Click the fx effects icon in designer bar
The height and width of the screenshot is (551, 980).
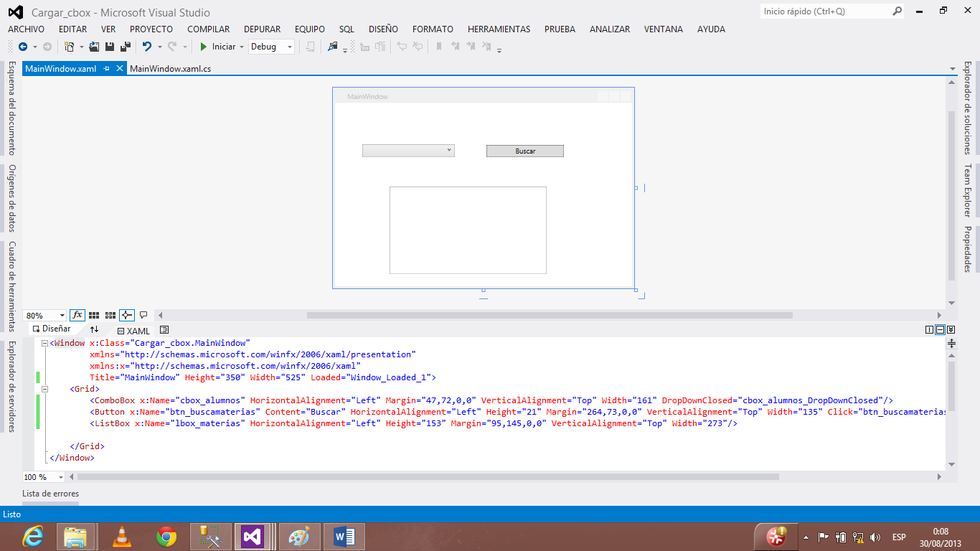pyautogui.click(x=77, y=315)
